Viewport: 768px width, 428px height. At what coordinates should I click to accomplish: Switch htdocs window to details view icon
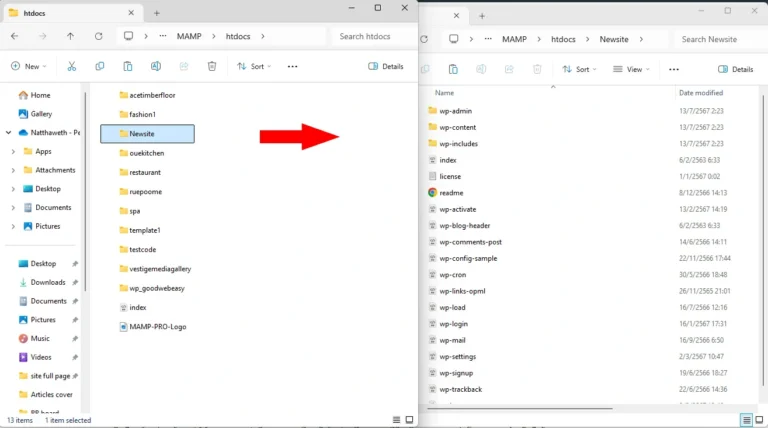(396, 420)
